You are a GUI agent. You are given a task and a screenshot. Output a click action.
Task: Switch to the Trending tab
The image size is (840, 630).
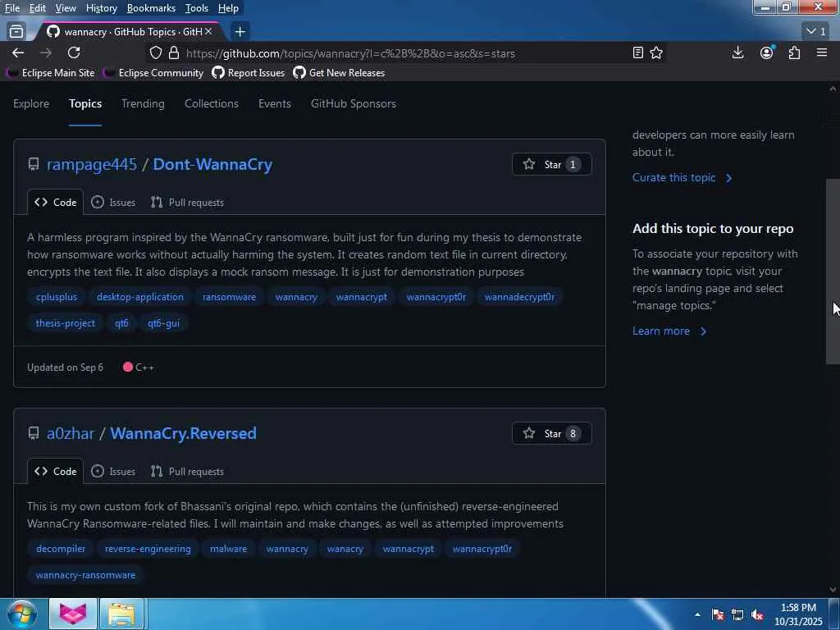click(143, 103)
